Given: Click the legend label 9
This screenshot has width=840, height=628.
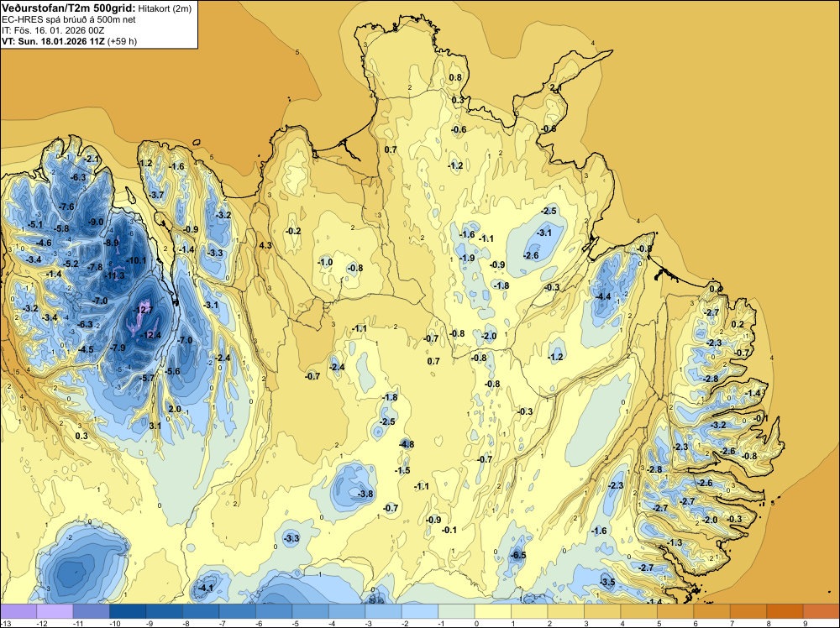Looking at the screenshot, I should 806,623.
